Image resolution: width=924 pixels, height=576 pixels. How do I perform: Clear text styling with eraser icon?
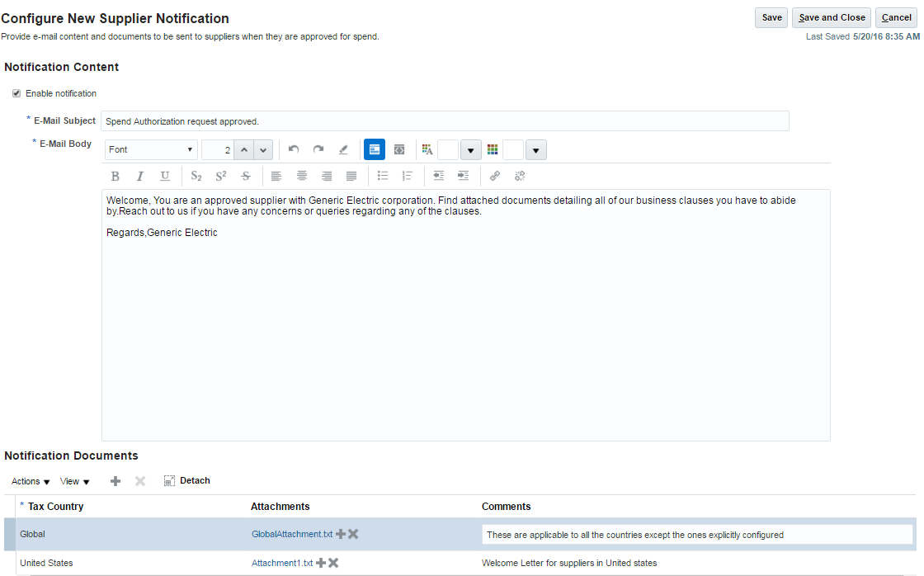(x=343, y=149)
